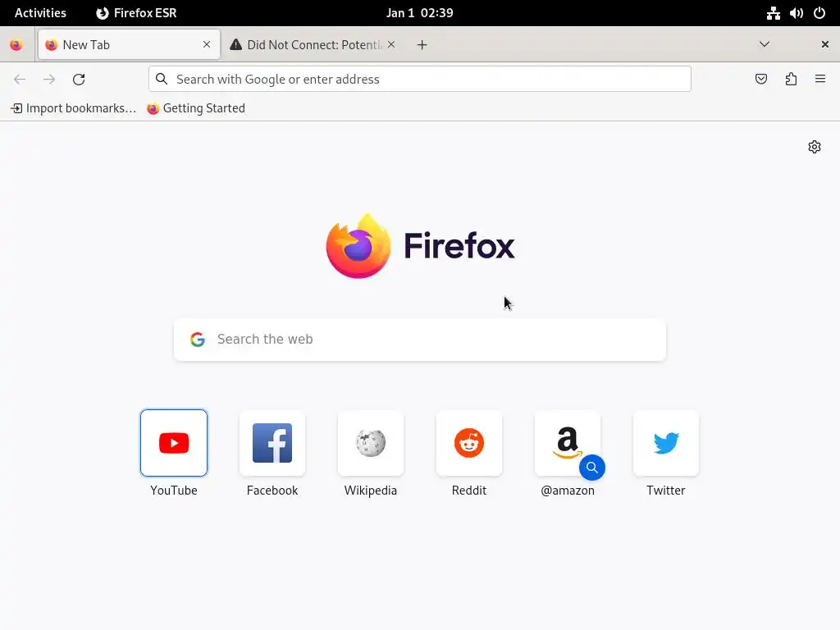Save to Pocket icon in toolbar
Viewport: 840px width, 630px height.
tap(761, 79)
